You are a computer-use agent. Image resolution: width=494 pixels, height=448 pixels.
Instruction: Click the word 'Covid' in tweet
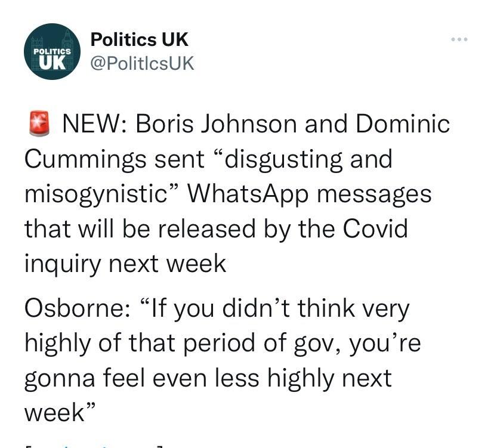375,228
